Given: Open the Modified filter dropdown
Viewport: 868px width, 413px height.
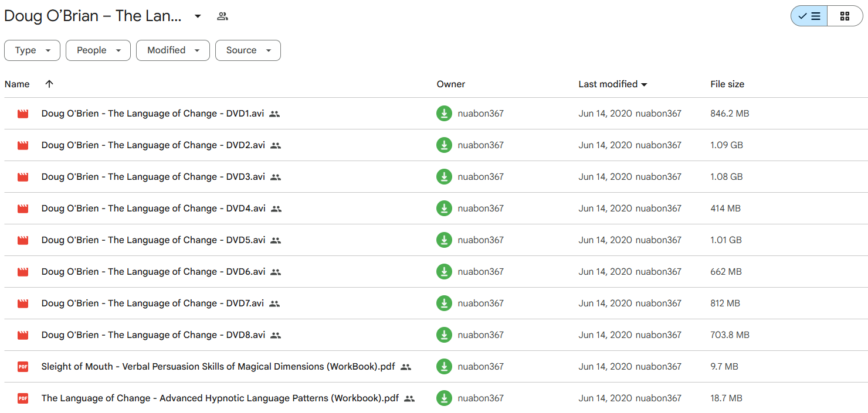Looking at the screenshot, I should click(x=172, y=50).
